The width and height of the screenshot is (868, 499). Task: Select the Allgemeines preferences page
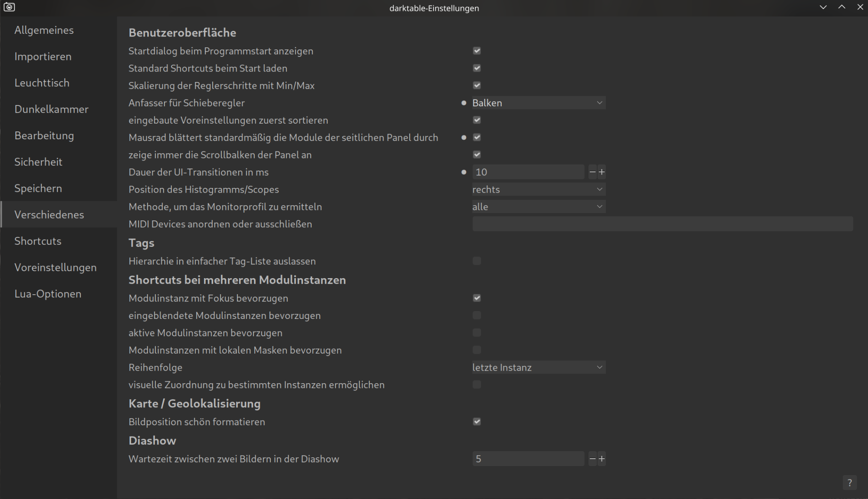[x=44, y=30]
